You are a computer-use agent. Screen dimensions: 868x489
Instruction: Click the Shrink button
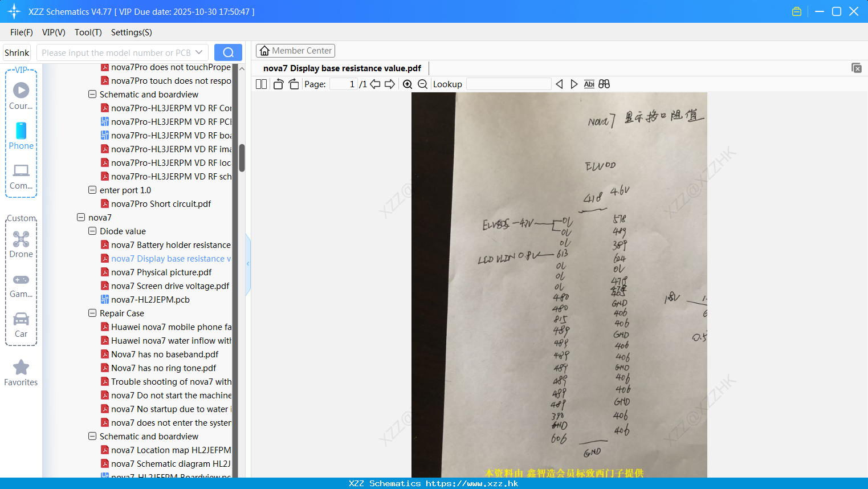tap(17, 52)
